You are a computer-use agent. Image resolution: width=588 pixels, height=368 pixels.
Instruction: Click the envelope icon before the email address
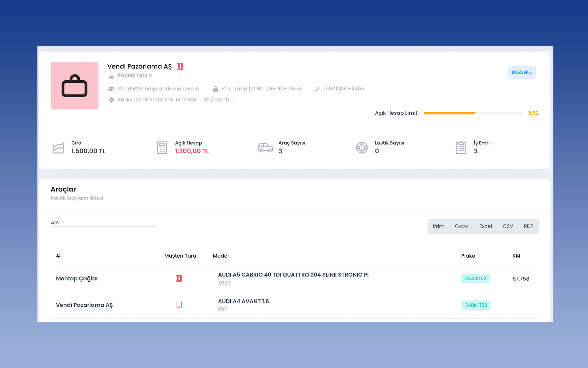pos(111,89)
